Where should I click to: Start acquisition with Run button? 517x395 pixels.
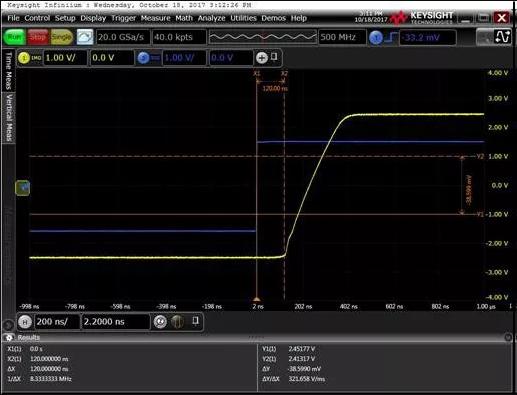coord(14,37)
